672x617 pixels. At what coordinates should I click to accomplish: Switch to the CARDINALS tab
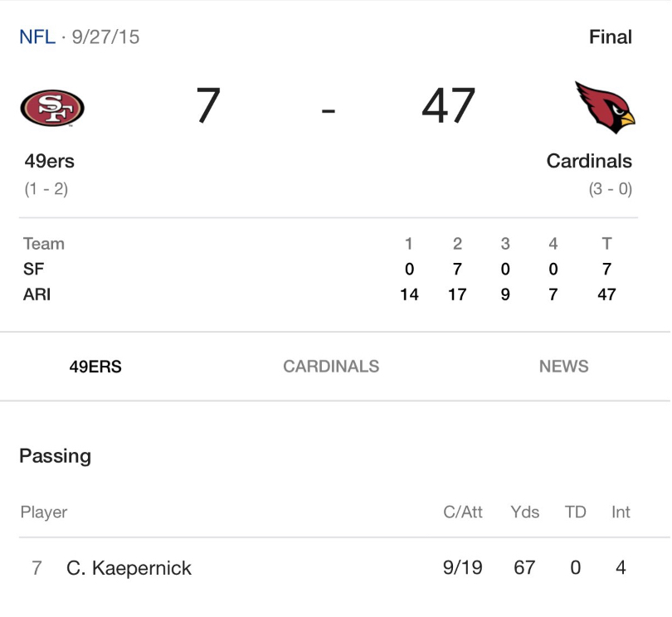(x=331, y=367)
